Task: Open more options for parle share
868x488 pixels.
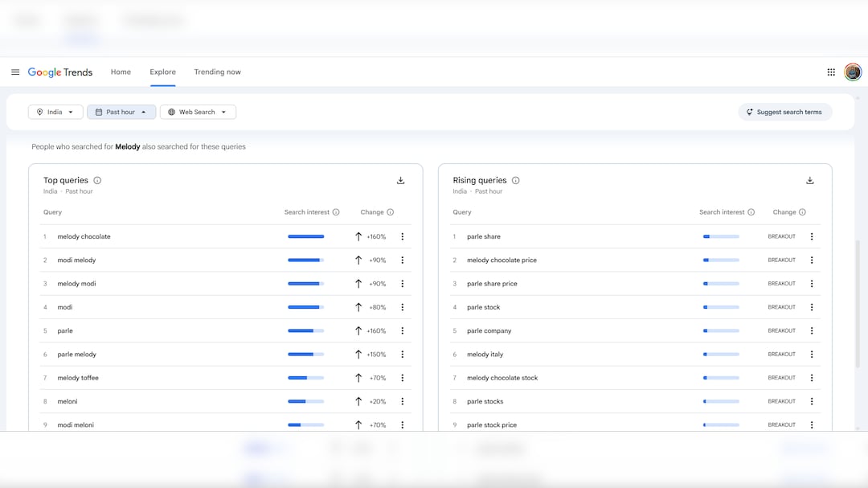Action: pyautogui.click(x=812, y=236)
